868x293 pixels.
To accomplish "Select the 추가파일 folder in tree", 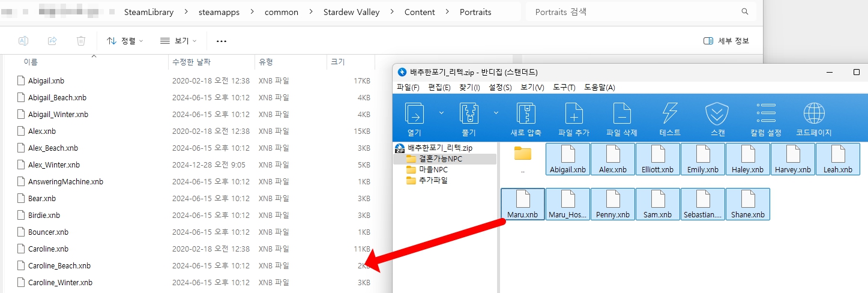I will [x=432, y=180].
